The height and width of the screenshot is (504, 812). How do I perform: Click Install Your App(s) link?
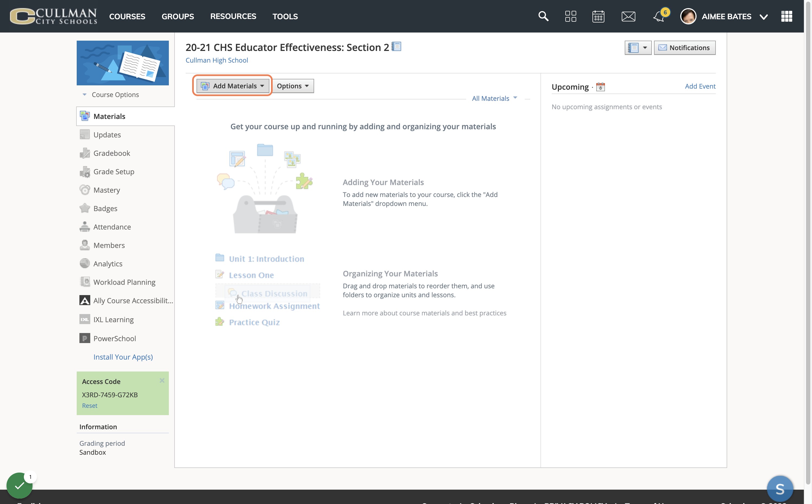pyautogui.click(x=123, y=357)
